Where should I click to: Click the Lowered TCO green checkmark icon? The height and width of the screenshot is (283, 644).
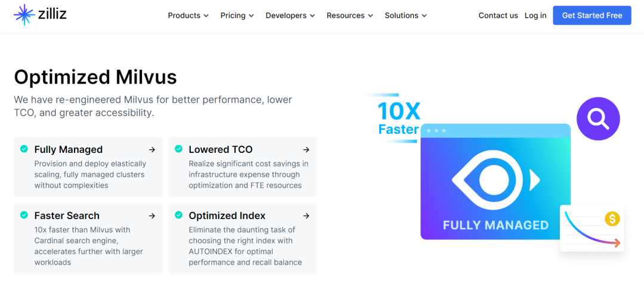click(179, 149)
